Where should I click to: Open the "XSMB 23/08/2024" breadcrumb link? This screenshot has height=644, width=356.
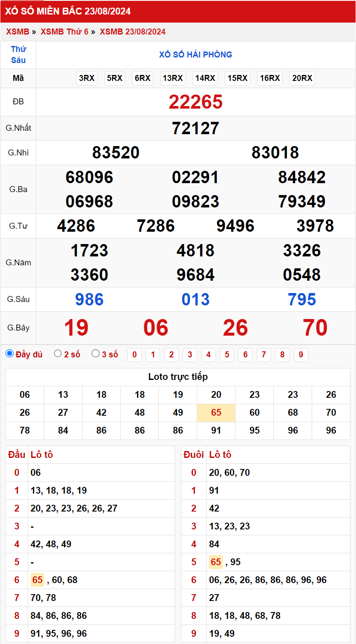tap(132, 32)
